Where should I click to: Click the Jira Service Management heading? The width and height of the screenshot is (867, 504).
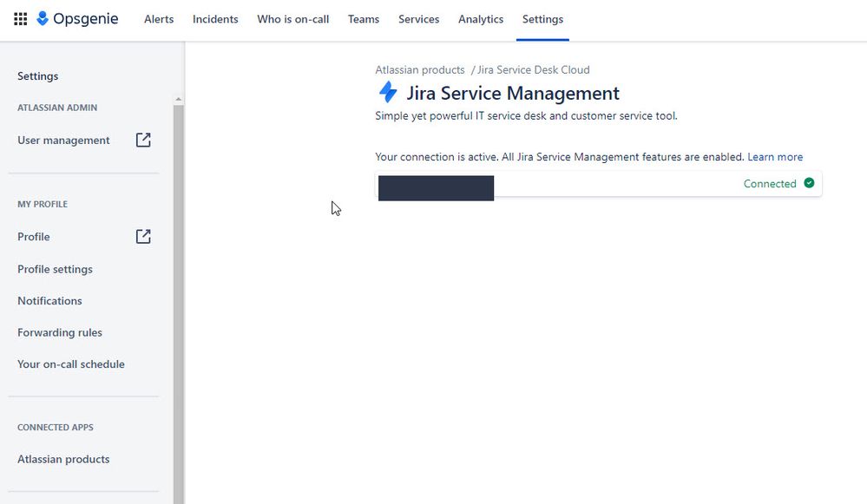(x=513, y=93)
